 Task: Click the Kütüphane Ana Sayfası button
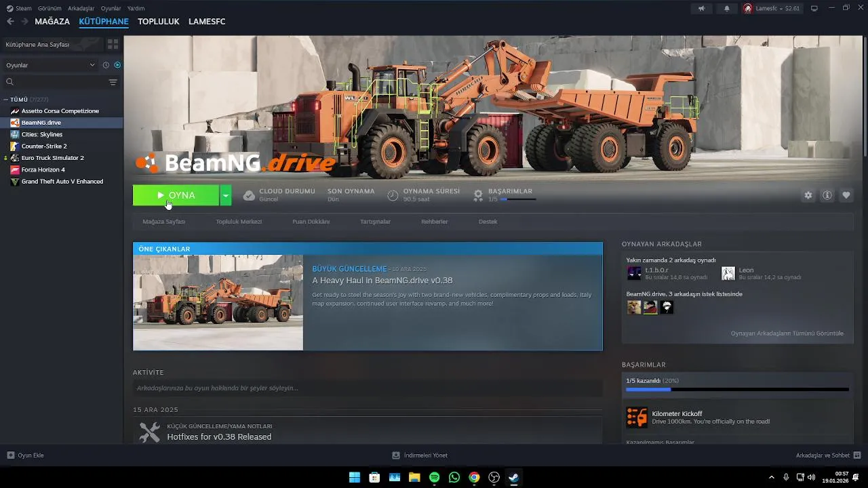52,44
